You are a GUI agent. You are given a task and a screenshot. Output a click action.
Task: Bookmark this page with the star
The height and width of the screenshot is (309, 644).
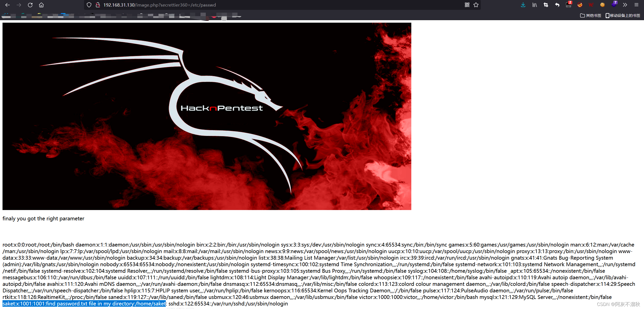point(476,5)
